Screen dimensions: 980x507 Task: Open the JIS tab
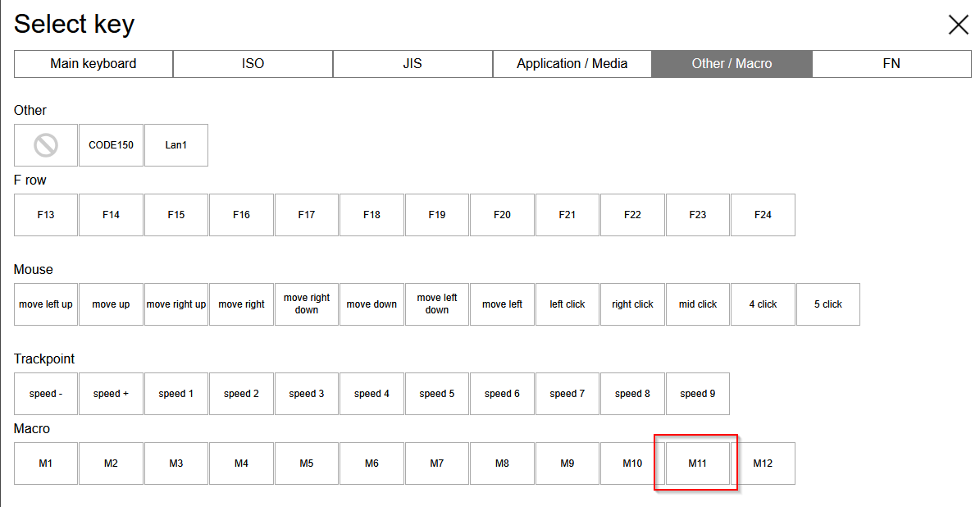tap(413, 64)
